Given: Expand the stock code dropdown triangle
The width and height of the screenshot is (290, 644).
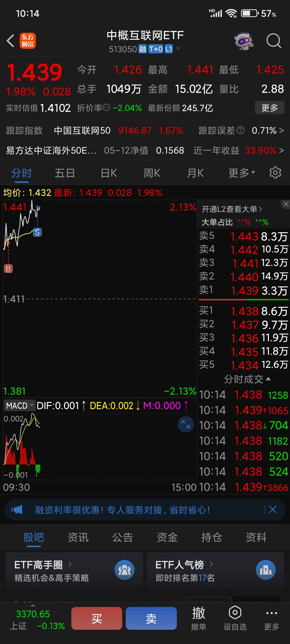Looking at the screenshot, I should coord(178,48).
